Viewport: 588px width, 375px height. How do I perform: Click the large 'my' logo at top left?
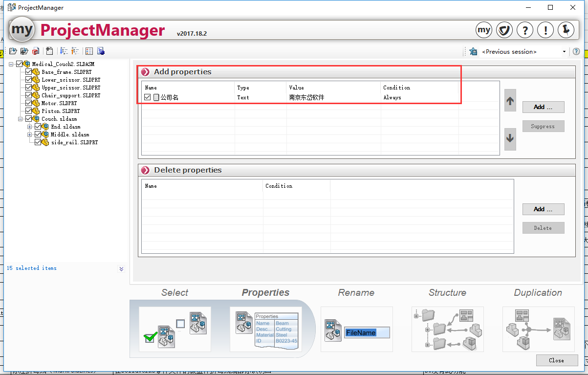(x=22, y=30)
